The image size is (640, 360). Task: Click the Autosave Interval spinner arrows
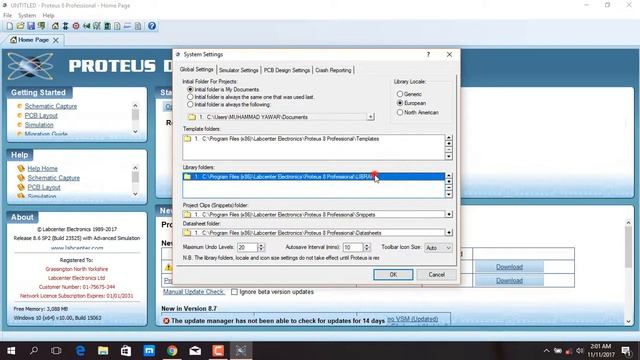click(367, 247)
